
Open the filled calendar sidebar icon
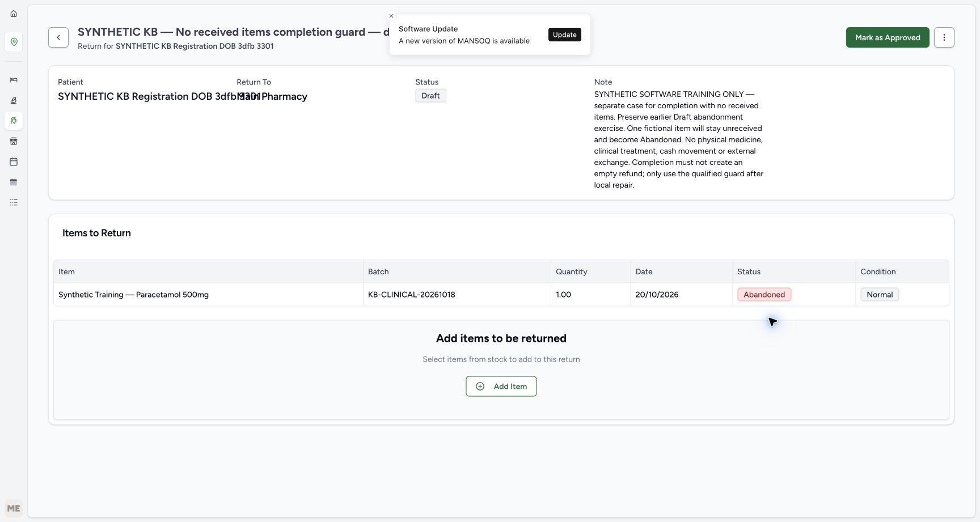14,182
